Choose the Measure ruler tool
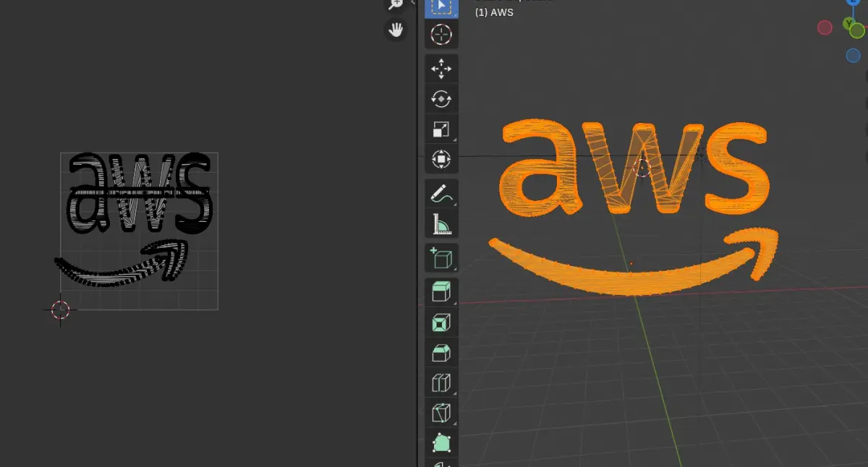 click(x=441, y=223)
